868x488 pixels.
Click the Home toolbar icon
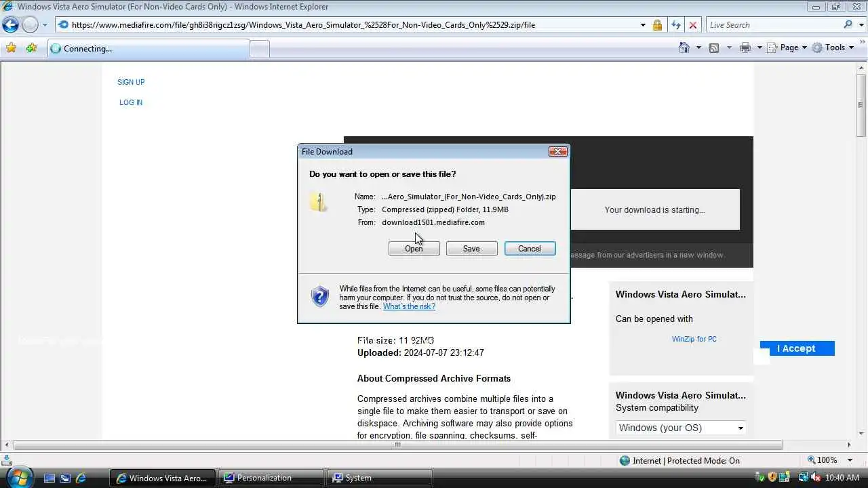click(684, 47)
